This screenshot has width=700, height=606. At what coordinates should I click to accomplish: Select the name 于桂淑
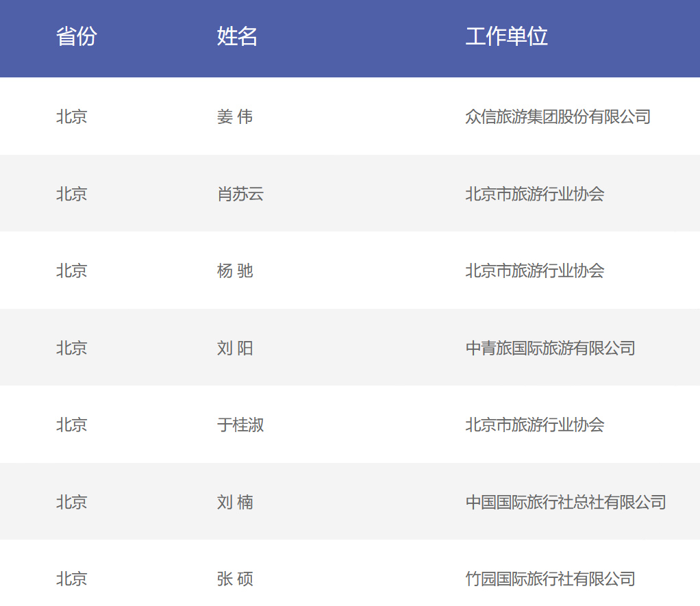240,425
